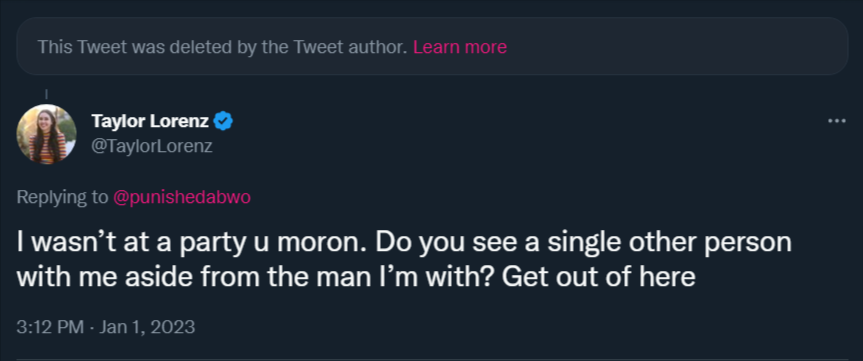Open the three-dot More options menu
The width and height of the screenshot is (863, 361).
(x=837, y=121)
